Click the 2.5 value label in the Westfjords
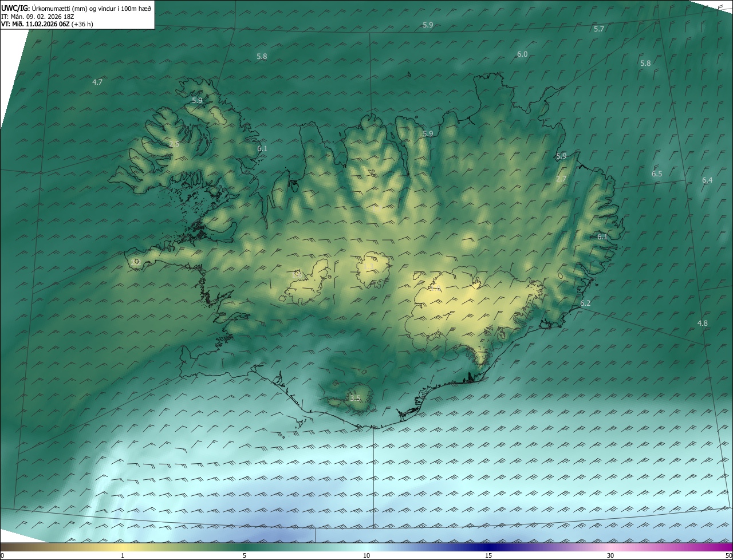The image size is (733, 560). (174, 144)
